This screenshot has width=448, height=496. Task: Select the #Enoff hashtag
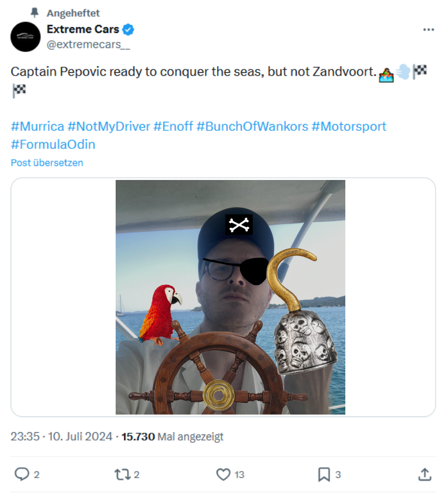[173, 126]
